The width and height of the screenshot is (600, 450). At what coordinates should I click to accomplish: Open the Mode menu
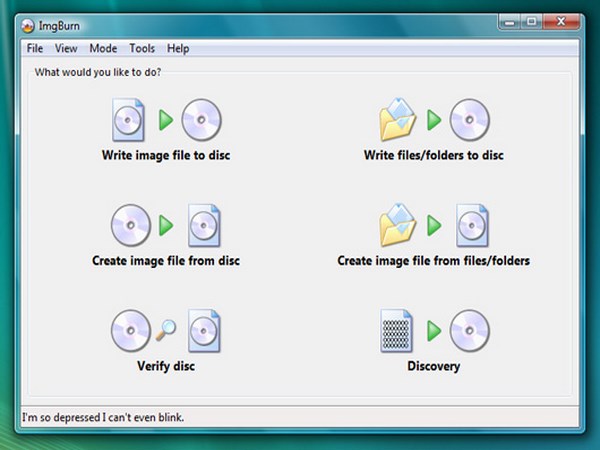(103, 48)
